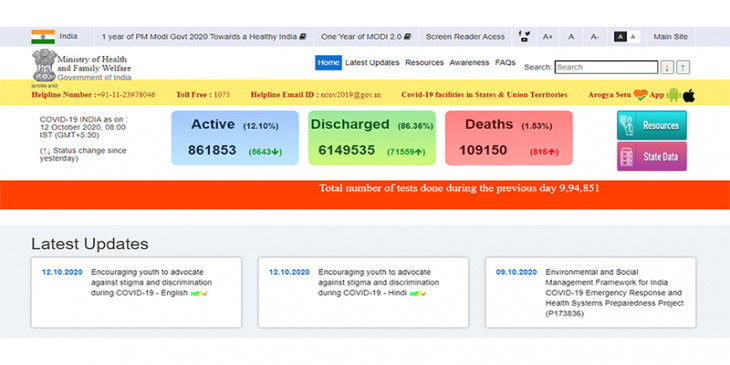
Task: Click discharged count 6149535
Action: point(347,150)
